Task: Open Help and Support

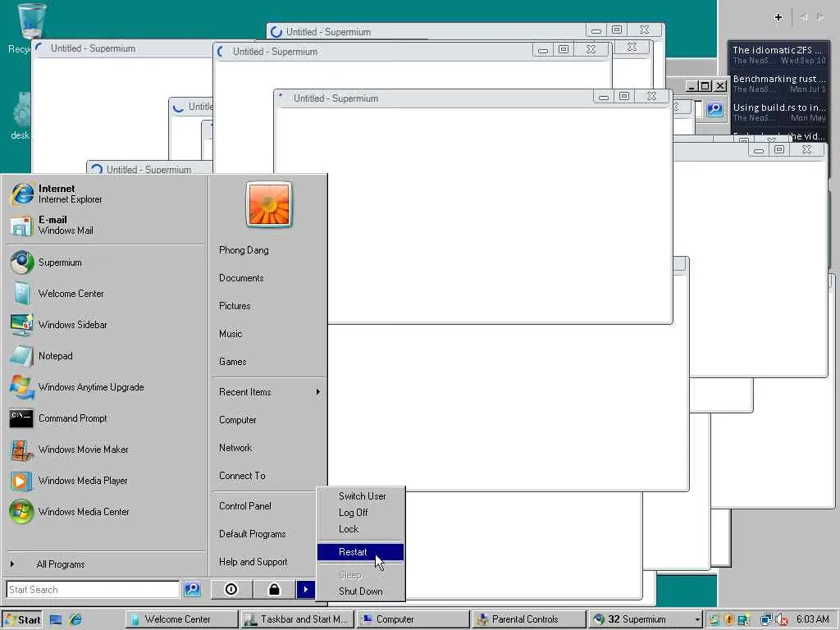Action: [x=263, y=562]
